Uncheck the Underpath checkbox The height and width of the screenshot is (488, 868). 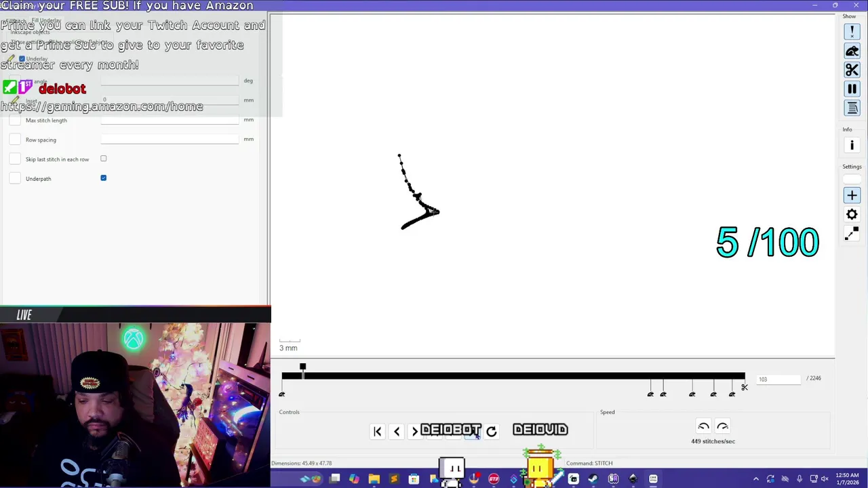pyautogui.click(x=104, y=178)
